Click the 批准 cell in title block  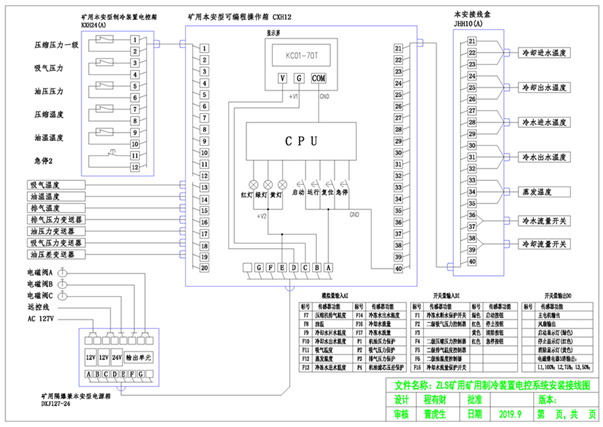pos(475,400)
